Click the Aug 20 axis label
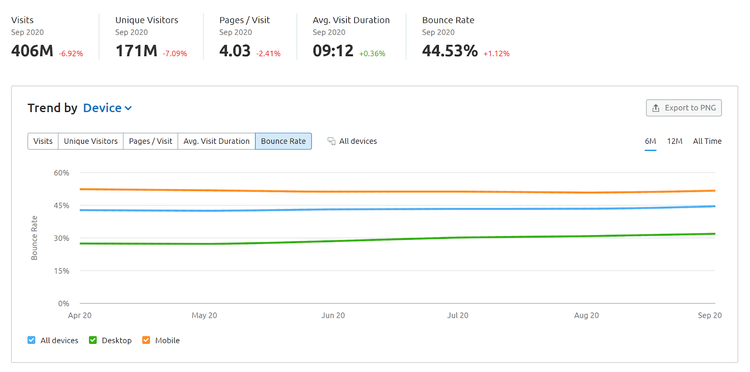The height and width of the screenshot is (372, 750). coord(586,316)
